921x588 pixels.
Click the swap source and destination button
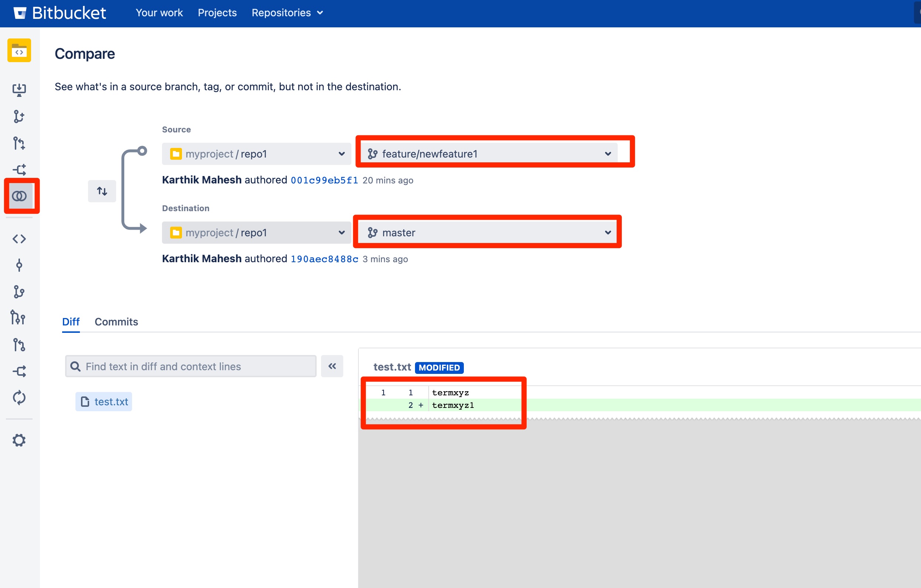tap(102, 191)
